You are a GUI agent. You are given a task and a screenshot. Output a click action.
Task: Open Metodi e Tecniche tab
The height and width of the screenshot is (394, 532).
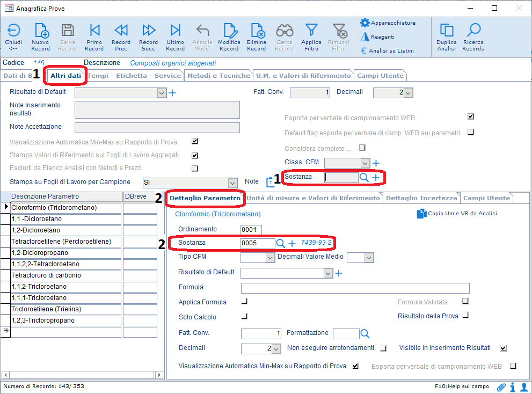pyautogui.click(x=218, y=76)
